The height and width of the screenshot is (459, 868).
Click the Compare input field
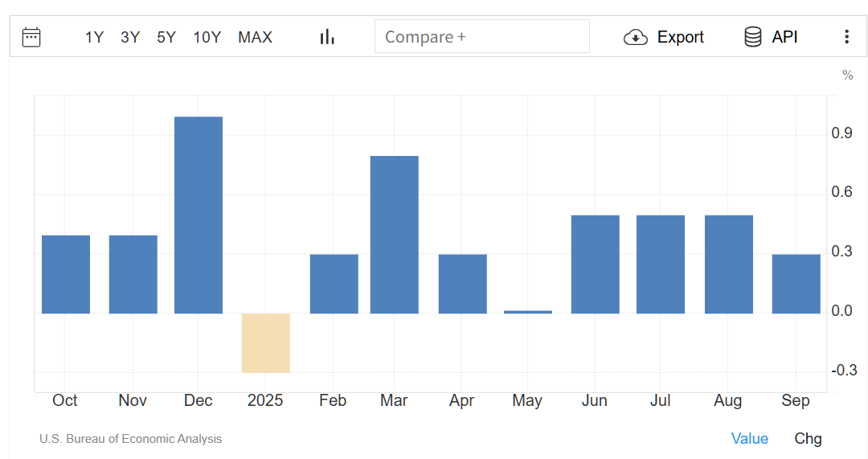[481, 37]
